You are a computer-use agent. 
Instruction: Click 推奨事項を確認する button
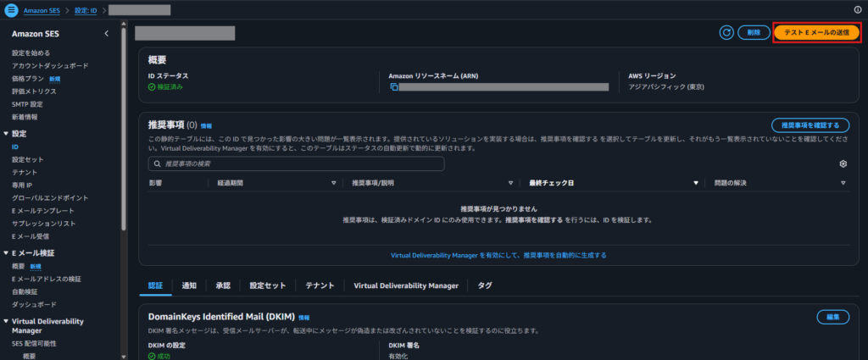[x=810, y=125]
